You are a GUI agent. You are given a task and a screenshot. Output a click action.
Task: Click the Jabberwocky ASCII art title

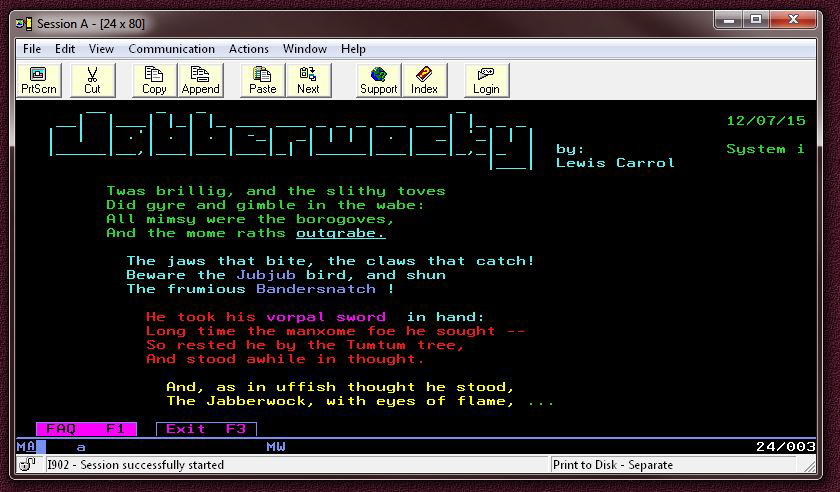[291, 140]
